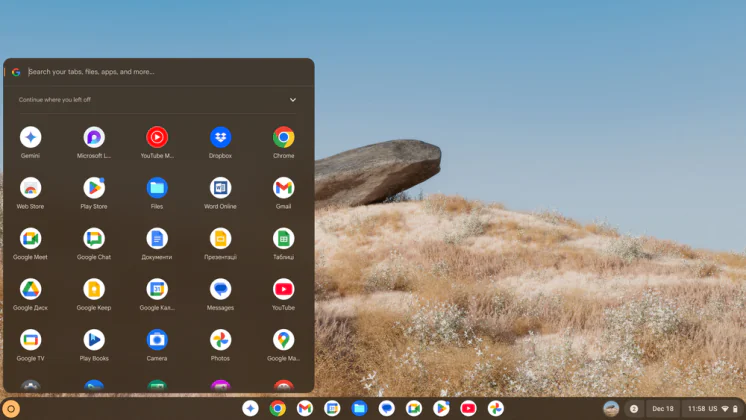746x420 pixels.
Task: Open the Files app in launcher grid
Action: click(x=157, y=188)
